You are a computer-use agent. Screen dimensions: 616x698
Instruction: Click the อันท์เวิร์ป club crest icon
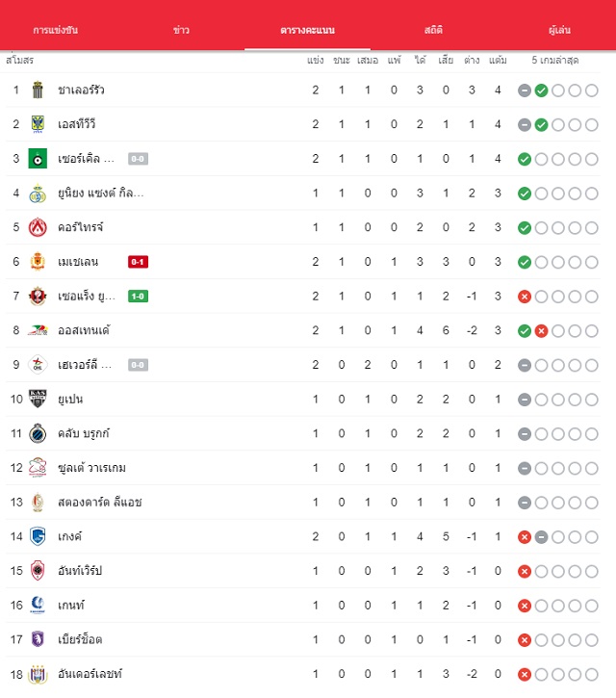coord(38,571)
